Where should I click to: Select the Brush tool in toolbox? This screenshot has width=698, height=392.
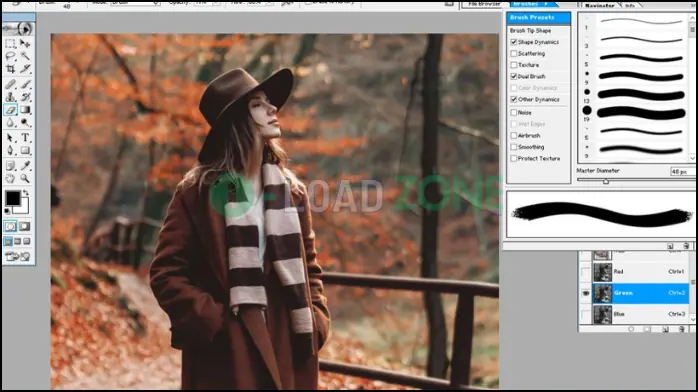pos(25,84)
